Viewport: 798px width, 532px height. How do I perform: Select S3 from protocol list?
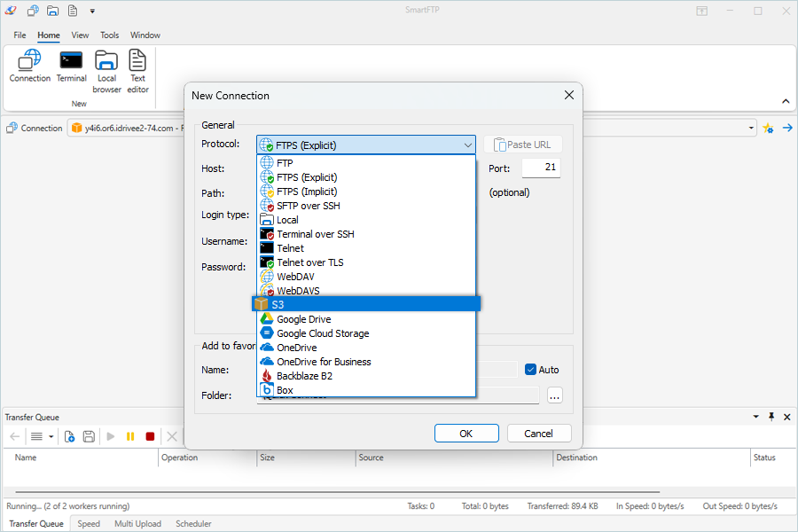click(x=366, y=304)
